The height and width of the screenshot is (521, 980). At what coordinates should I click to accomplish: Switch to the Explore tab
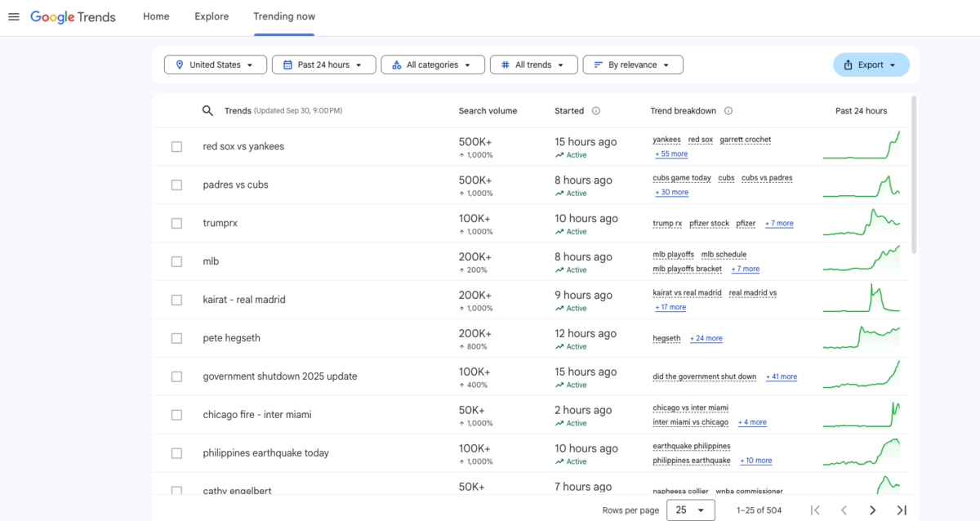click(x=212, y=16)
